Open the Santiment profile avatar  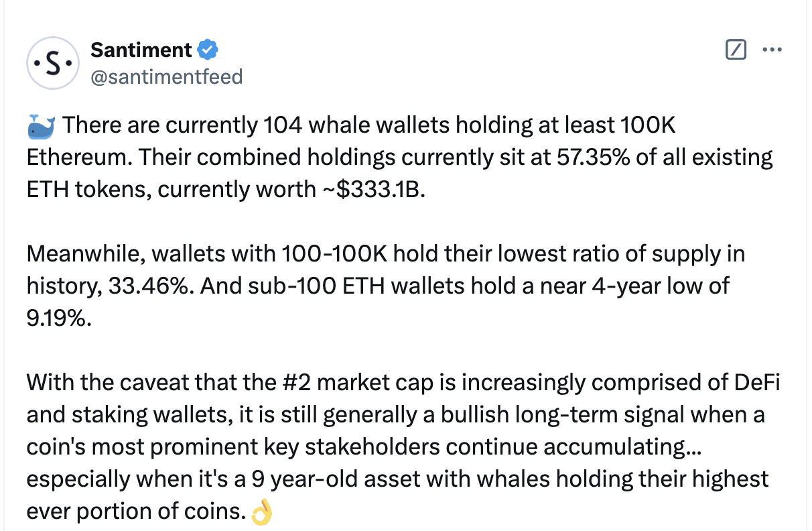(53, 63)
